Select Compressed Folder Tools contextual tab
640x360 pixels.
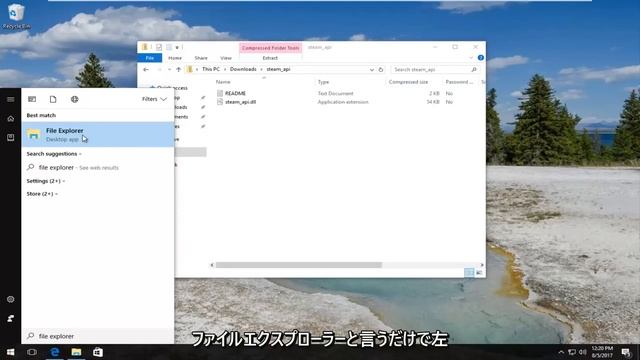271,48
